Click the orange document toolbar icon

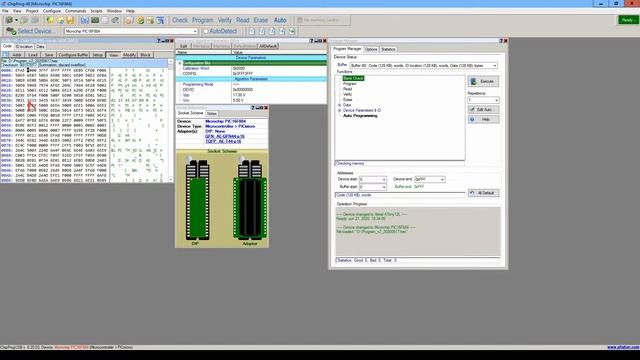[x=129, y=20]
